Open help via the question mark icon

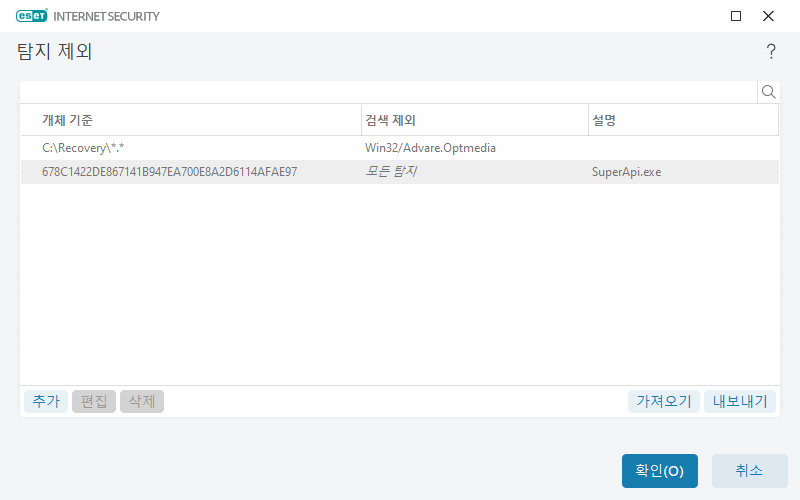771,51
